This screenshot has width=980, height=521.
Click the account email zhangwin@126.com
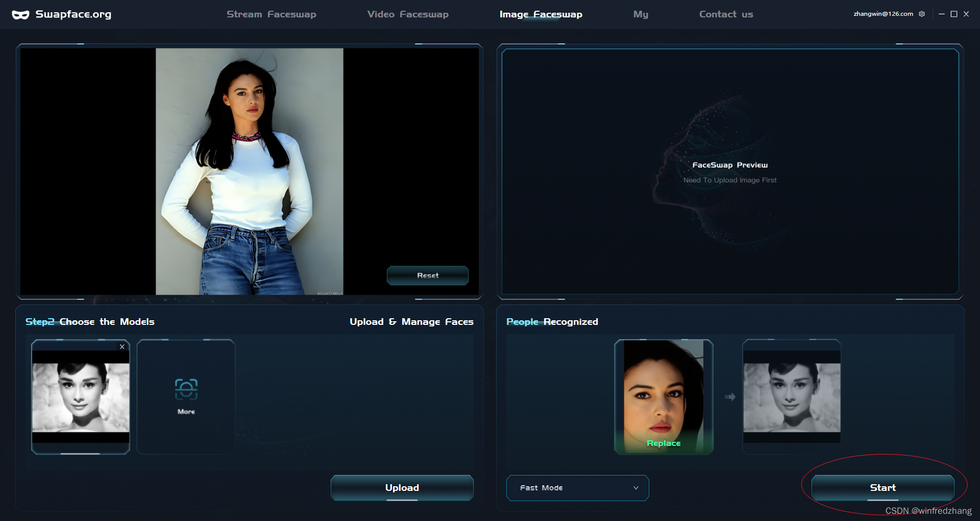[884, 14]
